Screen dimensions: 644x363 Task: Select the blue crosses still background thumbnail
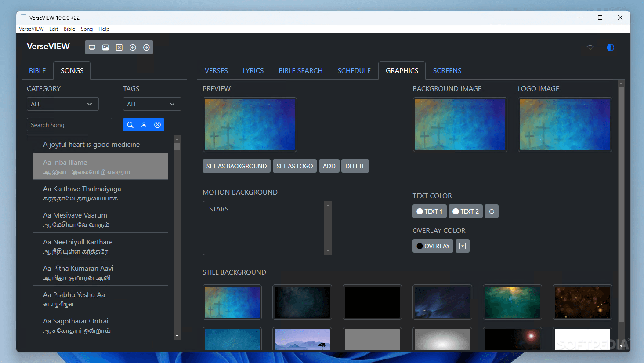point(232,302)
